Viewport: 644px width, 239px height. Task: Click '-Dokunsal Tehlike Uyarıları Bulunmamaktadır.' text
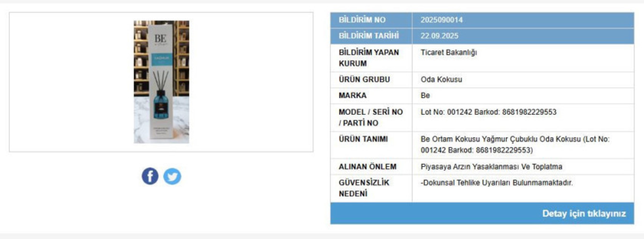497,183
